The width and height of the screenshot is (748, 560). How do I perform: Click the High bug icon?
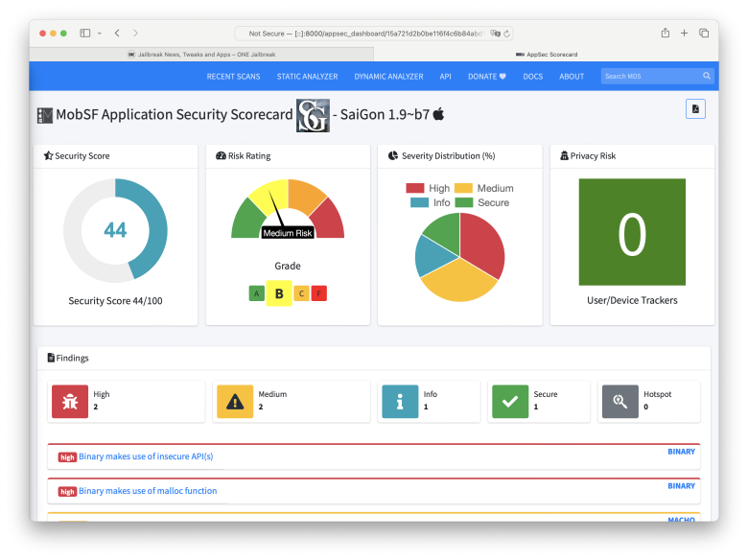click(x=70, y=401)
